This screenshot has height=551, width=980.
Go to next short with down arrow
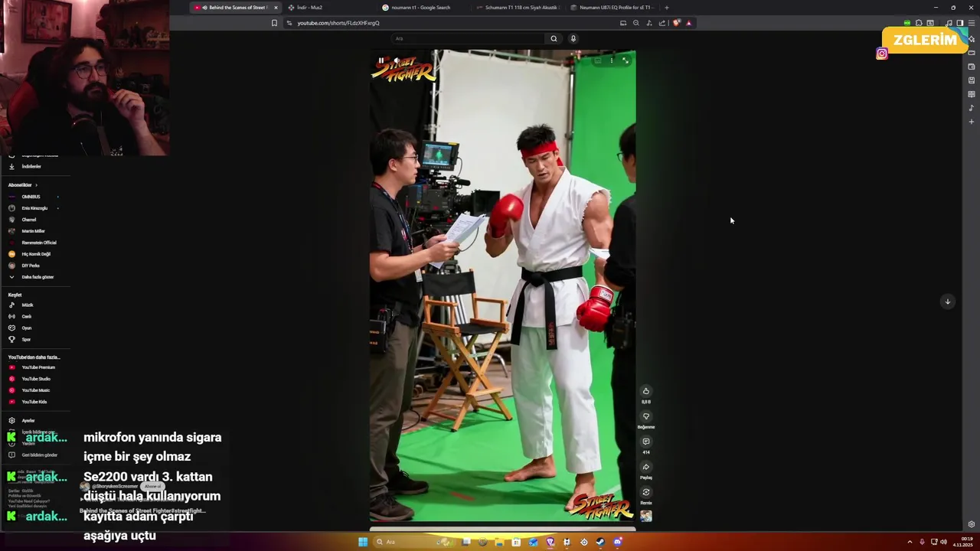pos(947,302)
